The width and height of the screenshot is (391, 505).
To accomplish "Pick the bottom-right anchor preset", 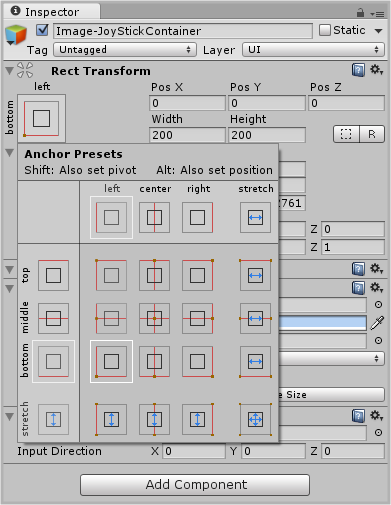I will pyautogui.click(x=198, y=361).
